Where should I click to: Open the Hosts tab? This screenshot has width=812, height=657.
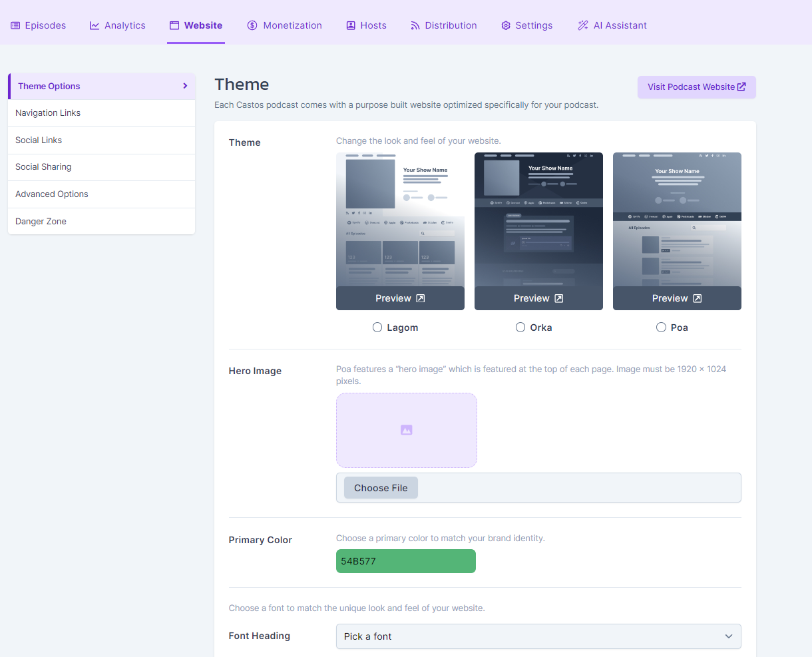coord(367,25)
